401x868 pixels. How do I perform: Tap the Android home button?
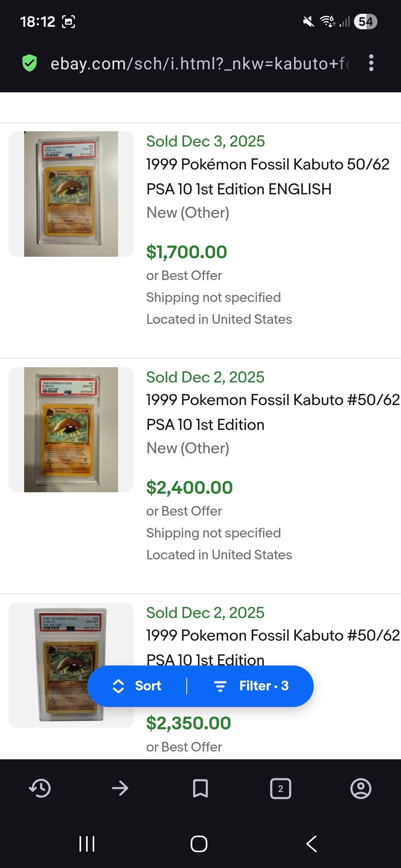coord(199,844)
